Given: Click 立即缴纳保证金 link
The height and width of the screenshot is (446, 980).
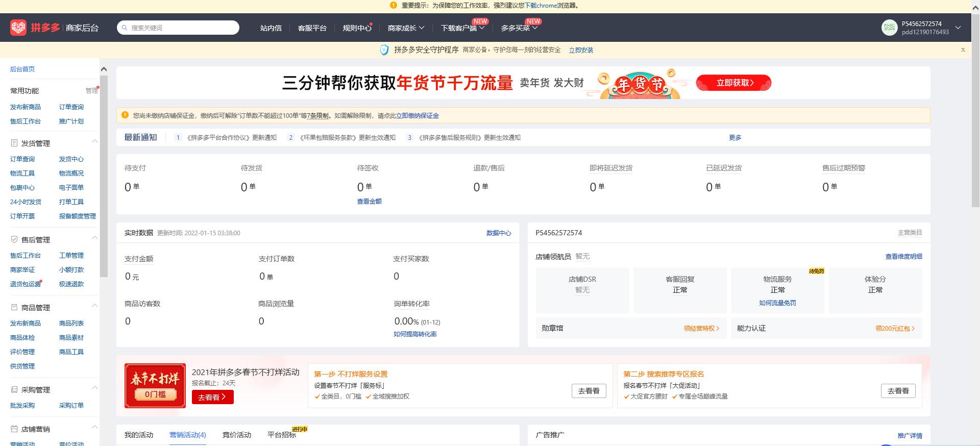Looking at the screenshot, I should pos(418,116).
